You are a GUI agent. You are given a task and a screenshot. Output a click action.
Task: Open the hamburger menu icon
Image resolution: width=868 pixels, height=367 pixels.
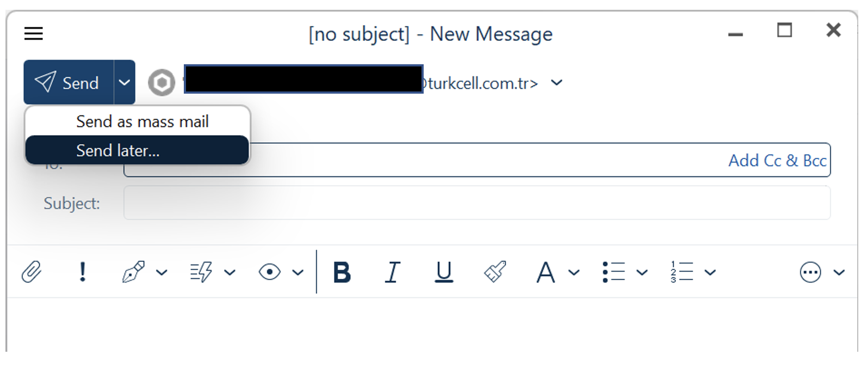(x=33, y=34)
